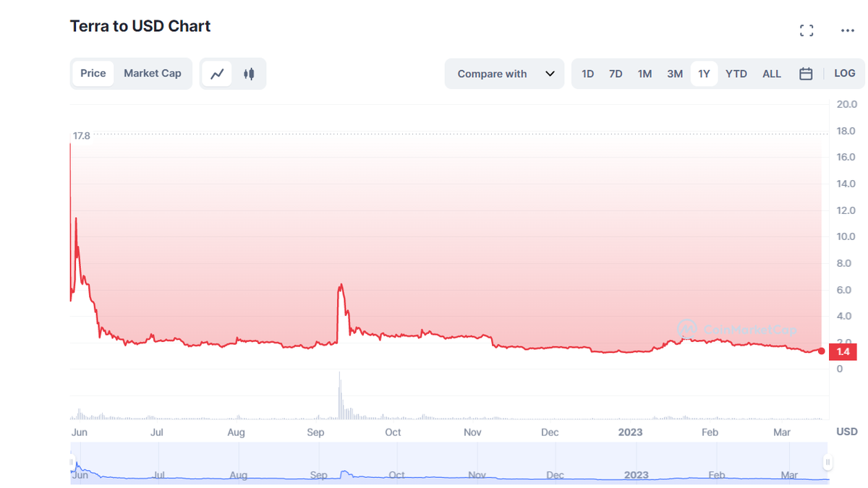This screenshot has width=868, height=488.
Task: Click the 2023 label on main time axis
Action: click(630, 432)
